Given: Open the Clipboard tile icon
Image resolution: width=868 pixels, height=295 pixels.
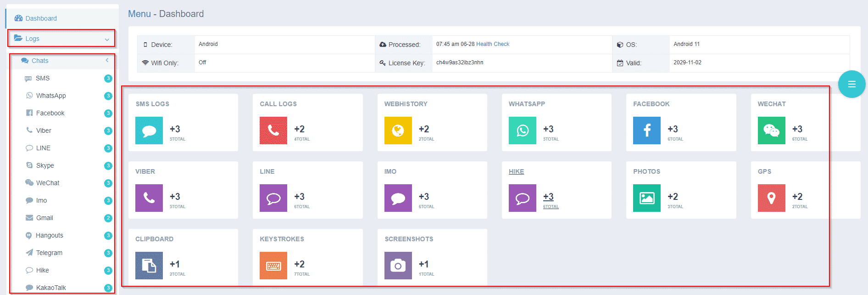Looking at the screenshot, I should [x=149, y=266].
